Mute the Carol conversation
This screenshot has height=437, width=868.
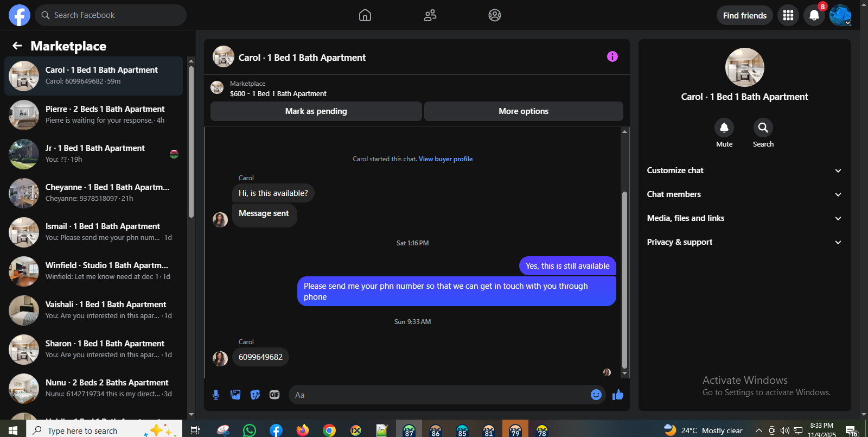coord(724,128)
